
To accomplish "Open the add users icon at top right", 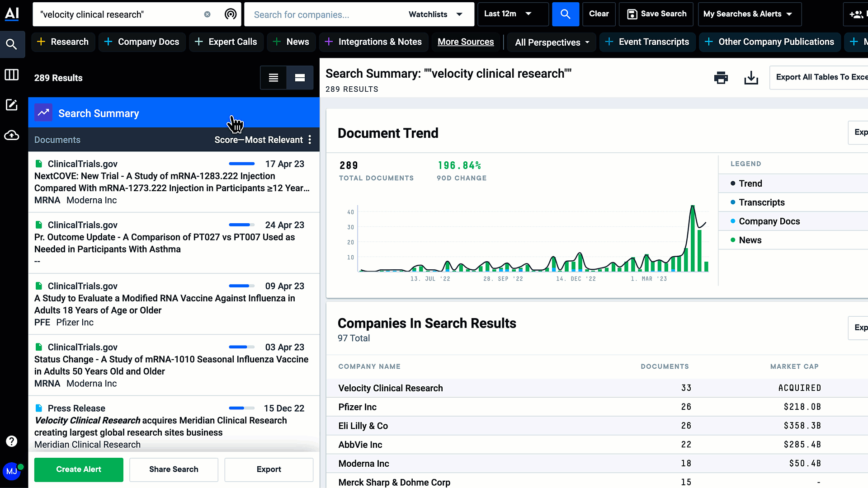I will click(x=856, y=14).
